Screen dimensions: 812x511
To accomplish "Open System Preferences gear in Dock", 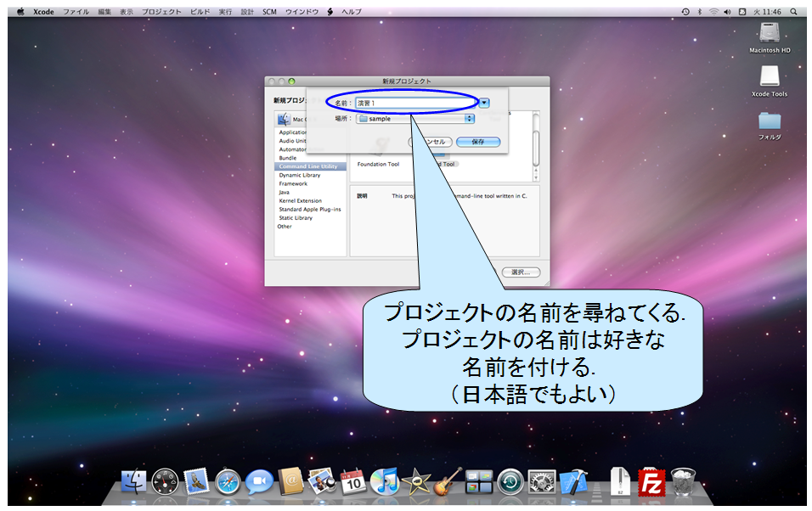I will [x=542, y=481].
